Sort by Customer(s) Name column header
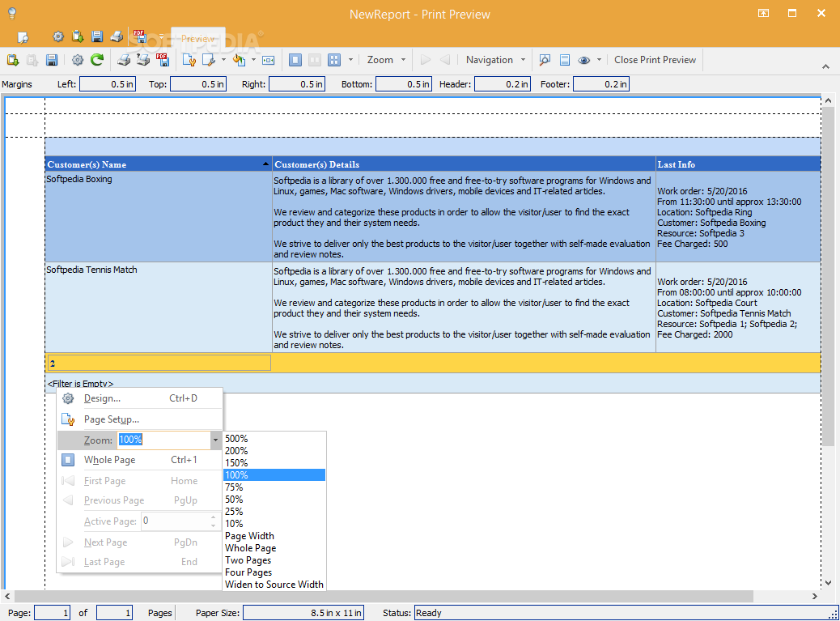Image resolution: width=840 pixels, height=621 pixels. point(159,164)
